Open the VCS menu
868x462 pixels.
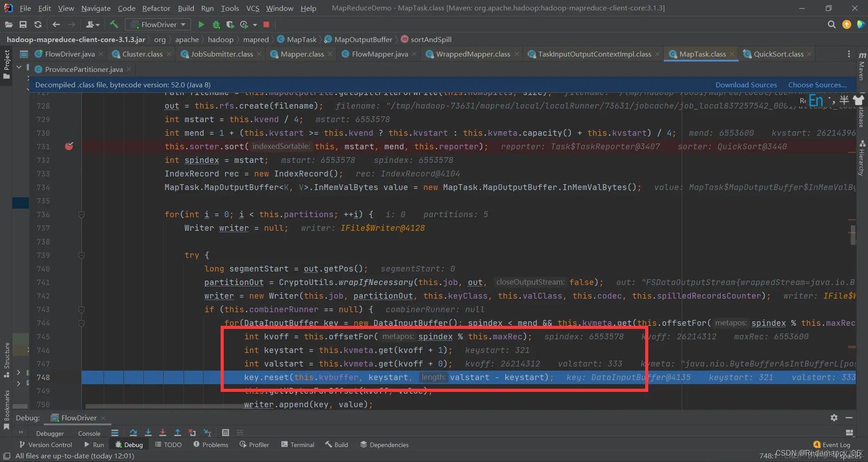(253, 8)
